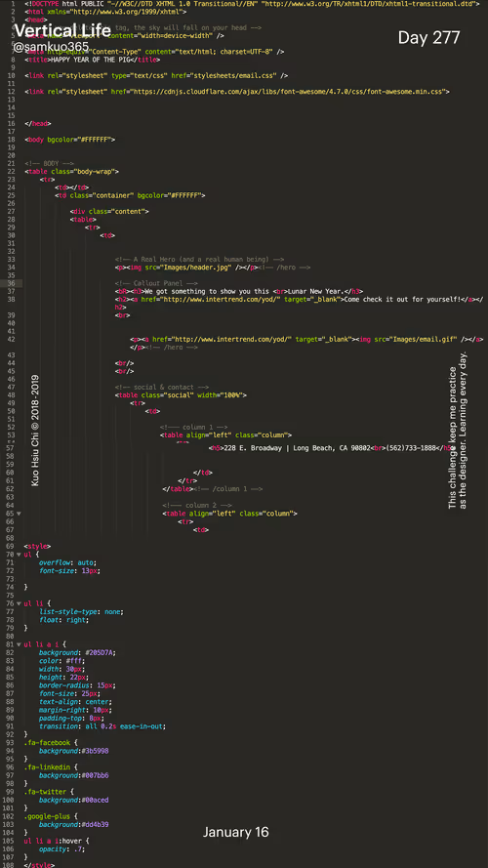Click line number 91 in the gutter
The height and width of the screenshot is (868, 488).
click(11, 726)
